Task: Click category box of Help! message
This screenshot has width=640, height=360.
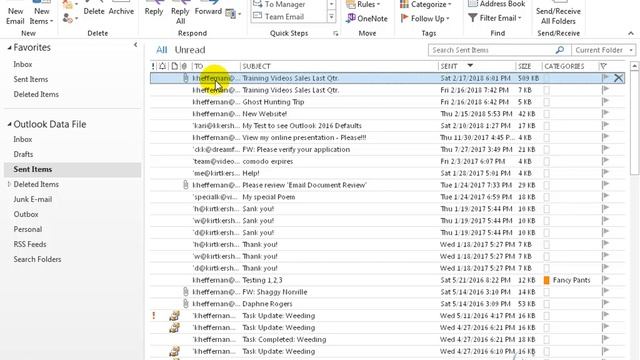Action: click(x=547, y=173)
